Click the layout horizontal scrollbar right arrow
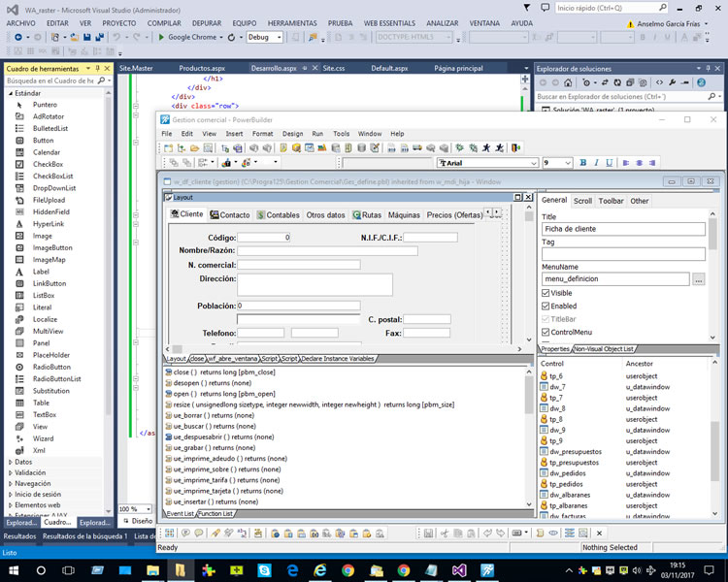This screenshot has width=728, height=582. pos(519,349)
